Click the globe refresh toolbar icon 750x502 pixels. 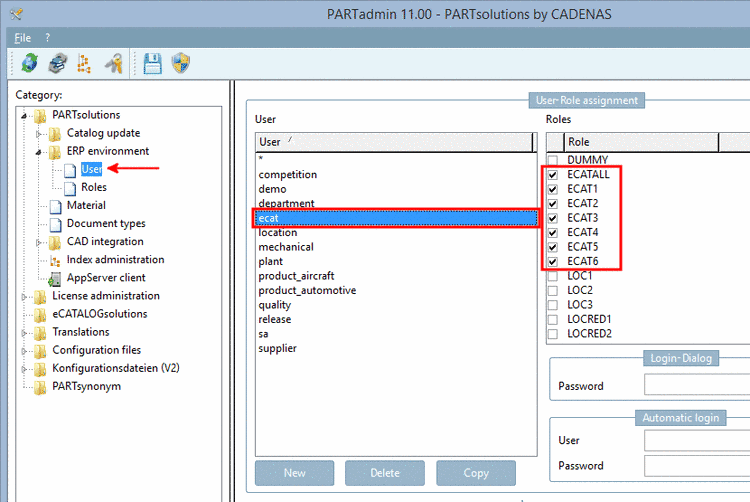click(30, 63)
